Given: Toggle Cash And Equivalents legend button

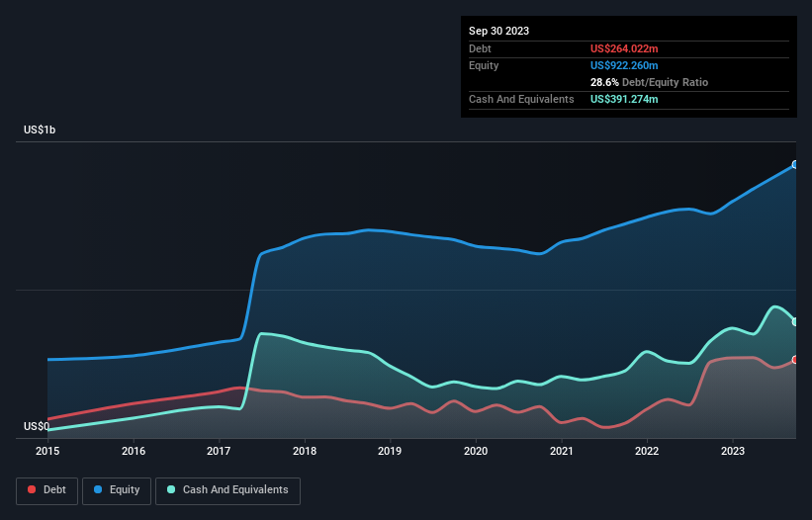Looking at the screenshot, I should pos(227,490).
